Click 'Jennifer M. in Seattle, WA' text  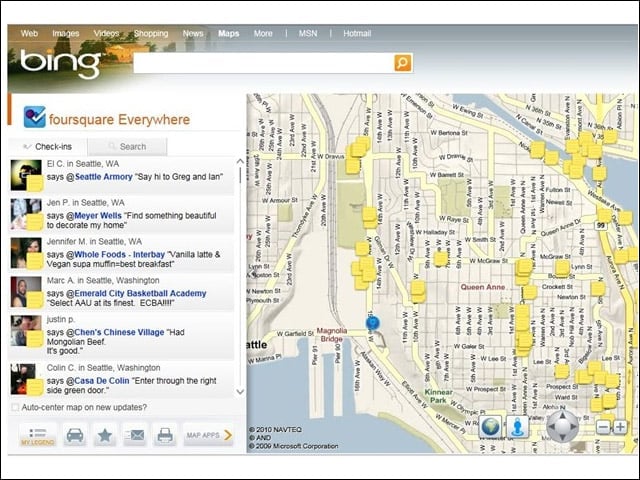coord(94,242)
